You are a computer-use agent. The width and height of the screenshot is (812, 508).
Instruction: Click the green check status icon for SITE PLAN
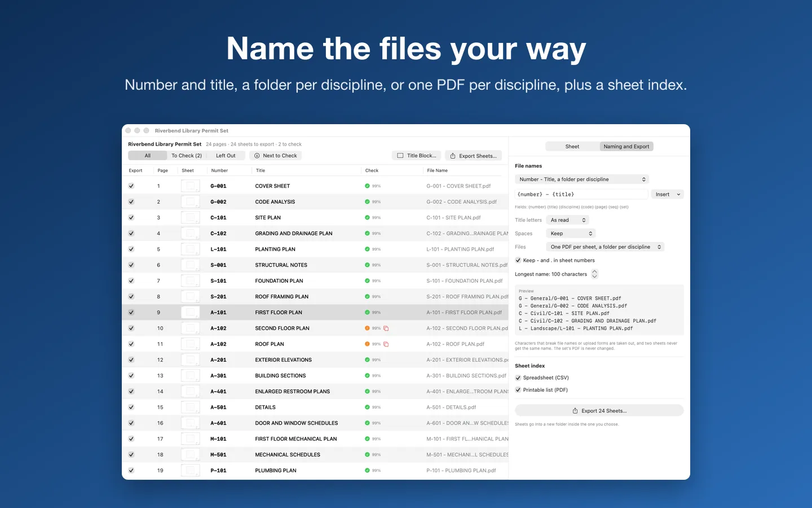(367, 217)
